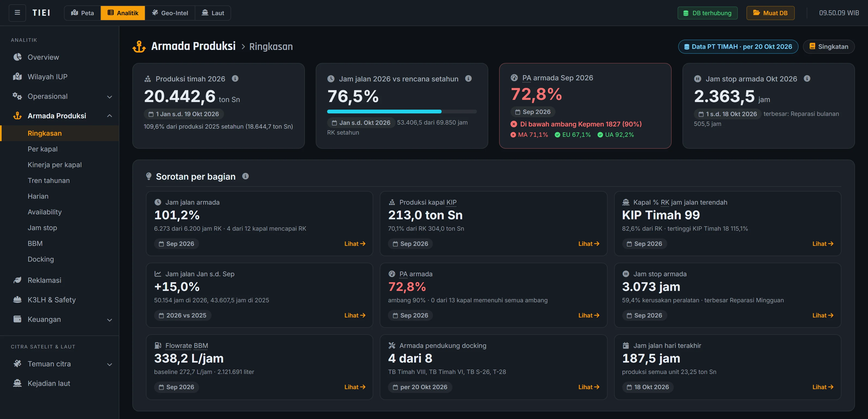The height and width of the screenshot is (419, 868).
Task: Click the Wilayah IUP map icon
Action: (x=18, y=77)
